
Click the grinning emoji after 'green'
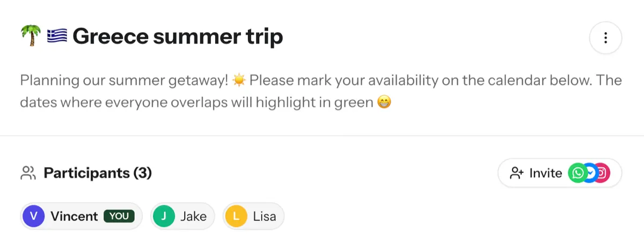tap(384, 102)
